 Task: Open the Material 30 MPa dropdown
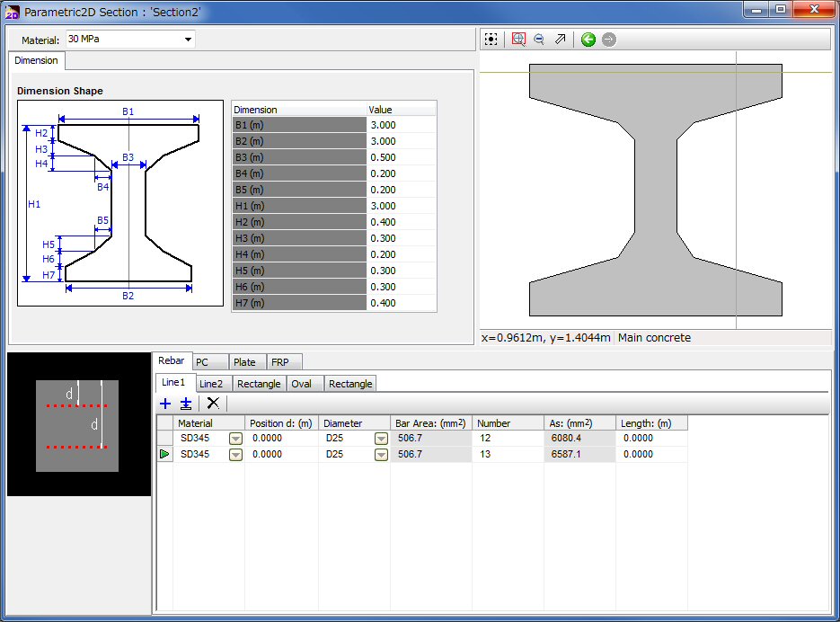click(x=188, y=40)
